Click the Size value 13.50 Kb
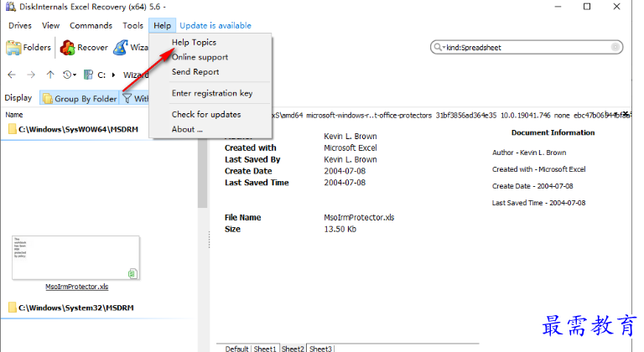This screenshot has height=352, width=644. tap(340, 229)
